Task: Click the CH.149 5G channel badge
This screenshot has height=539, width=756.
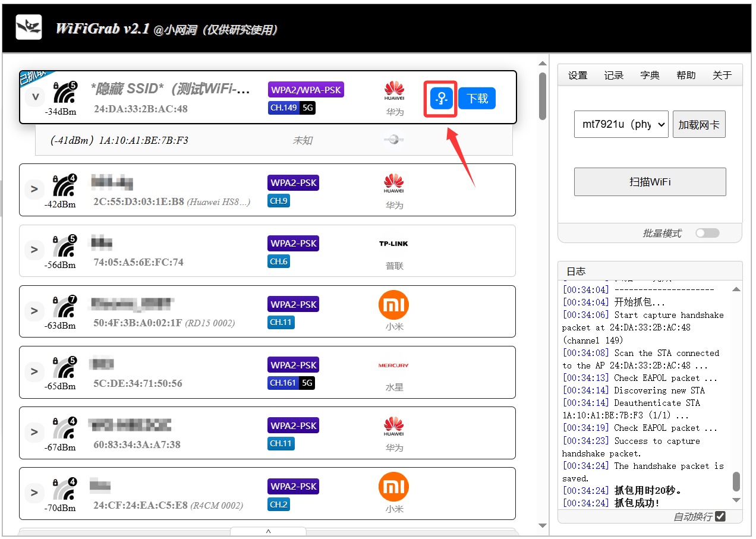Action: tap(292, 108)
